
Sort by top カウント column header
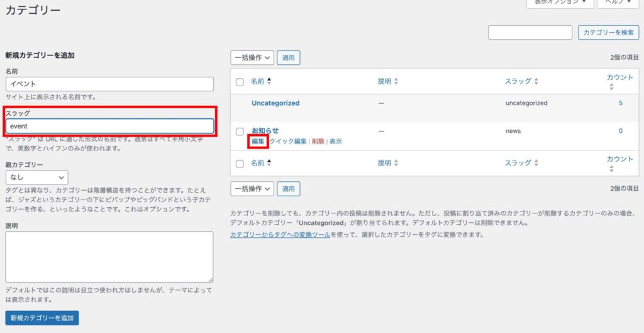point(619,77)
